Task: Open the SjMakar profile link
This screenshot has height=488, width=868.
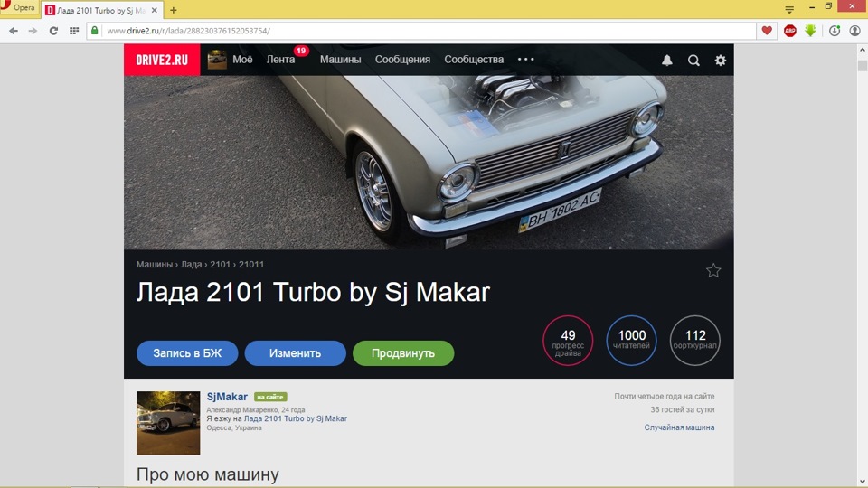Action: (x=227, y=397)
